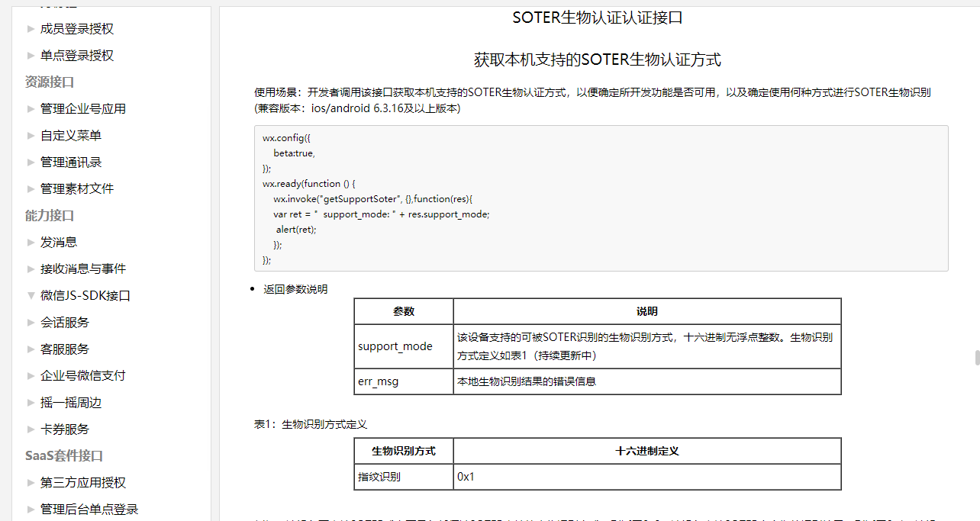Screen dimensions: 980x521
Task: Click the 使用场景 description paragraph
Action: tap(593, 100)
